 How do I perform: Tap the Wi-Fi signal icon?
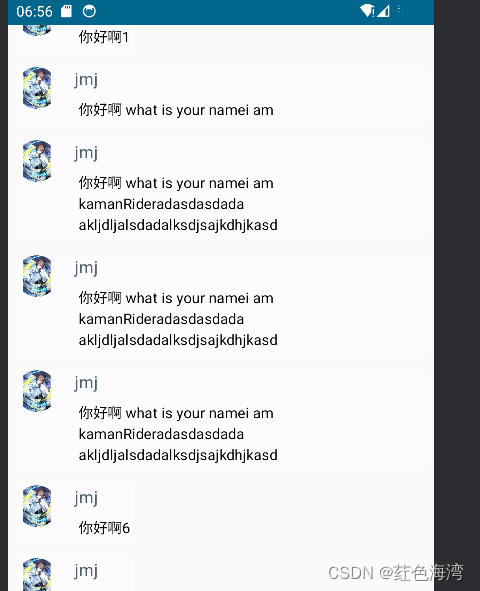click(x=367, y=11)
